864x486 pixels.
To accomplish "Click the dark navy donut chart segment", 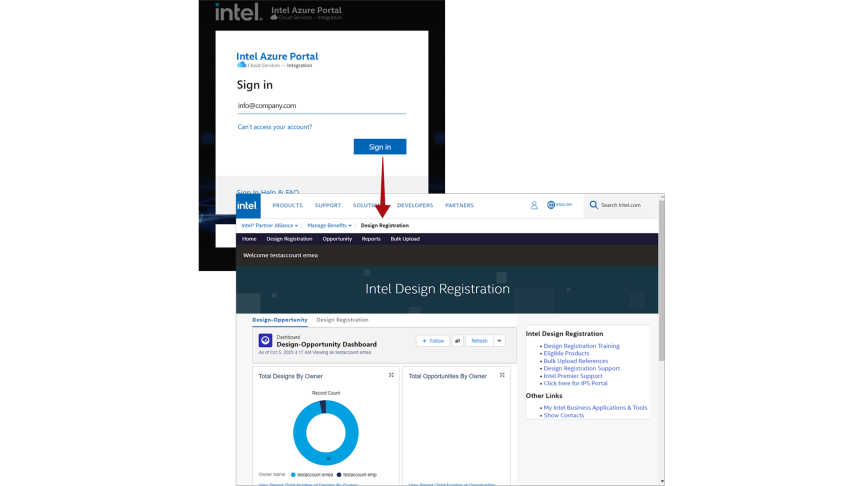I will 323,407.
